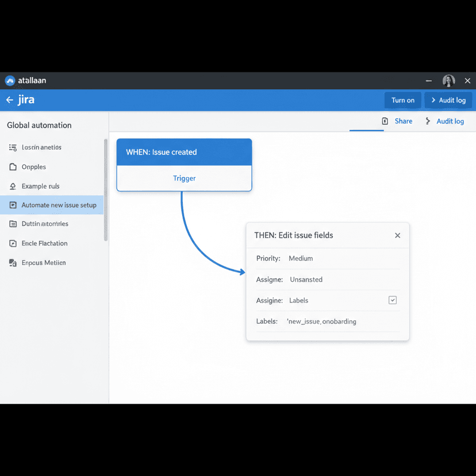Click the Share clipboard icon
The image size is (476, 476).
(385, 121)
